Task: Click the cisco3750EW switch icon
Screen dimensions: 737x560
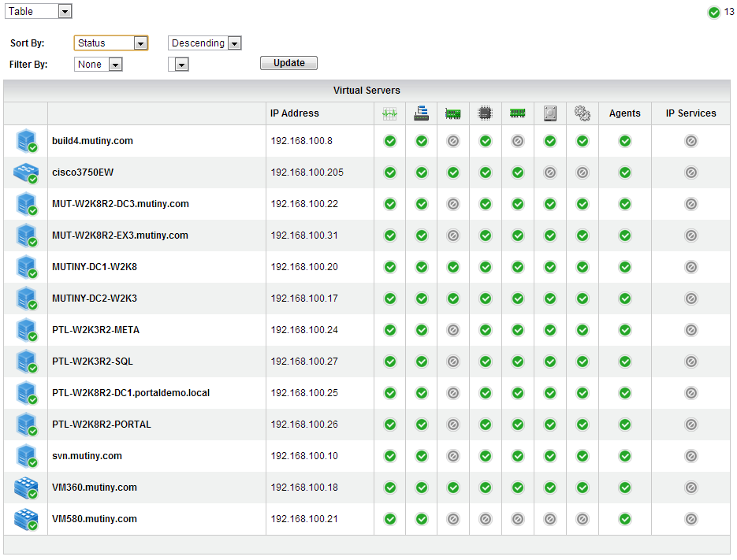Action: (26, 173)
